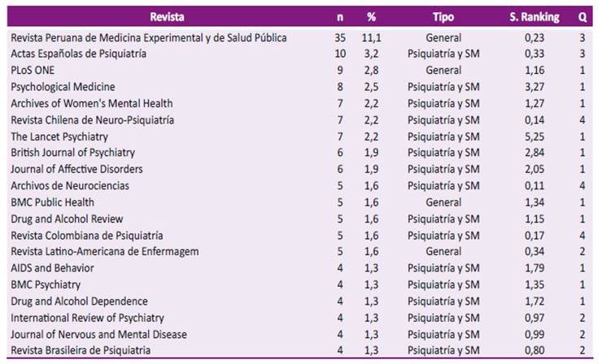Select the PLoS ONE journal row
This screenshot has width=606, height=364.
pyautogui.click(x=33, y=71)
